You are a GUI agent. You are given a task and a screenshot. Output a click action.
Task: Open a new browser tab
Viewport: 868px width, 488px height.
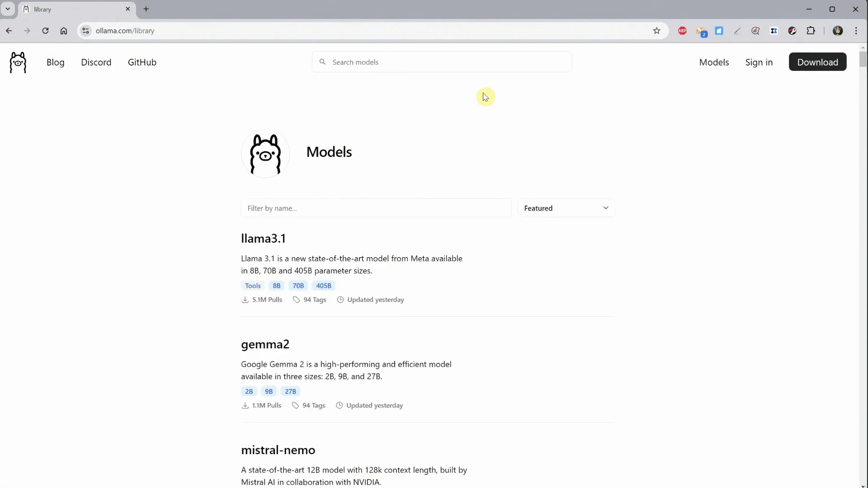pyautogui.click(x=146, y=9)
